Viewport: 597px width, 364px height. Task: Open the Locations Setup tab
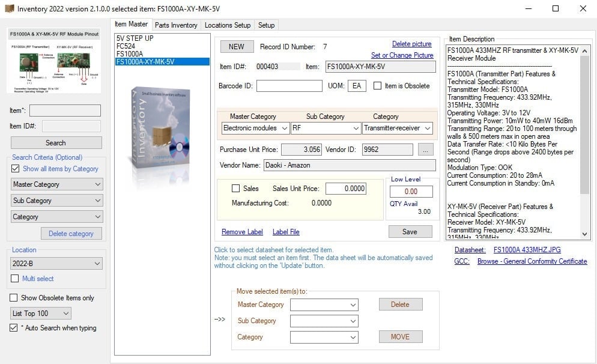[228, 25]
